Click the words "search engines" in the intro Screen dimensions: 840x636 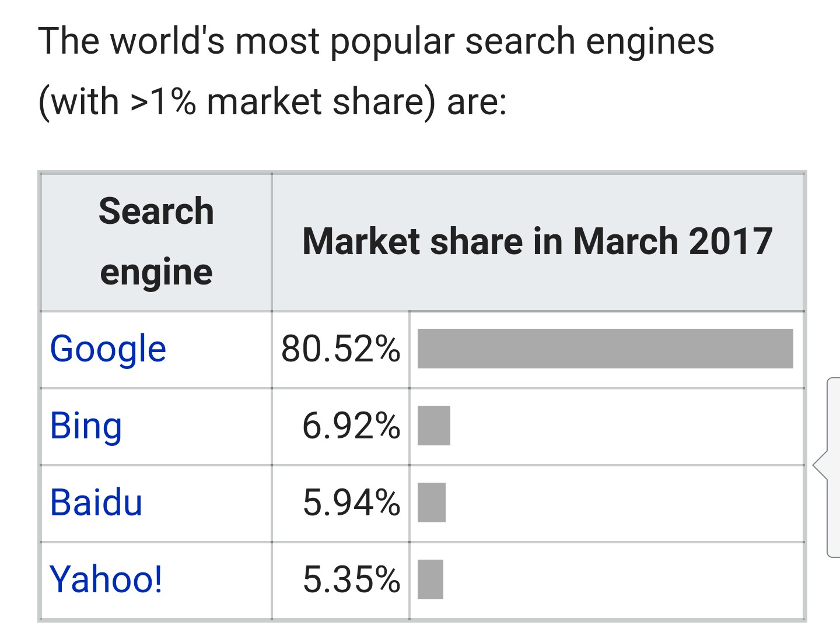click(589, 42)
